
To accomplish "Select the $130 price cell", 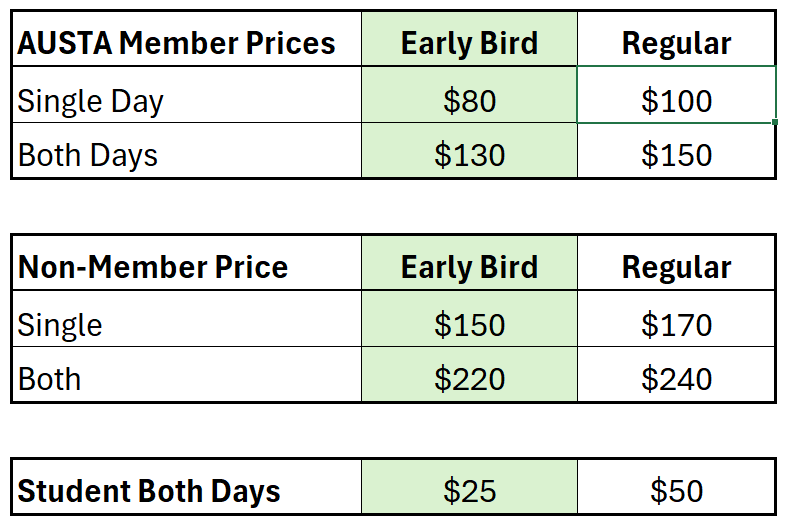I will (x=469, y=154).
